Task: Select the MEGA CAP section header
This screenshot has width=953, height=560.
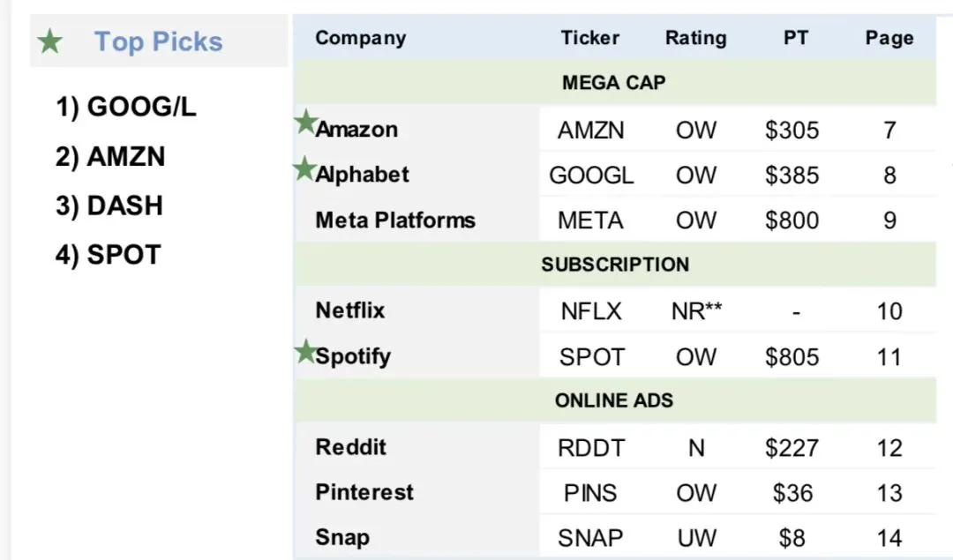Action: (614, 84)
